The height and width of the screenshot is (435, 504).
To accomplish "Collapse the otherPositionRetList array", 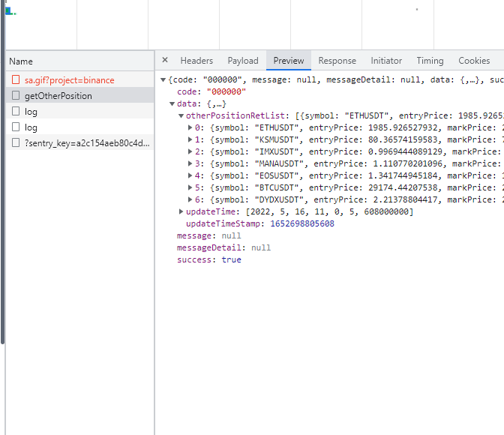I will coord(181,115).
